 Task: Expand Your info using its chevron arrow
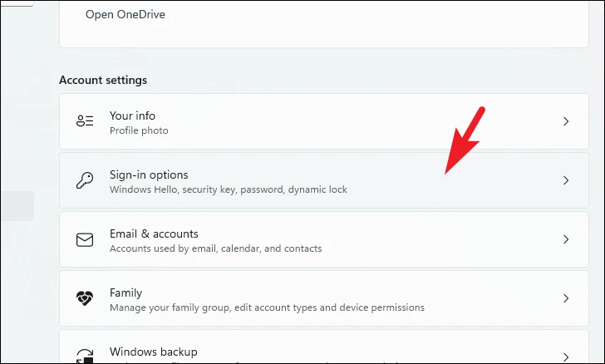tap(566, 121)
